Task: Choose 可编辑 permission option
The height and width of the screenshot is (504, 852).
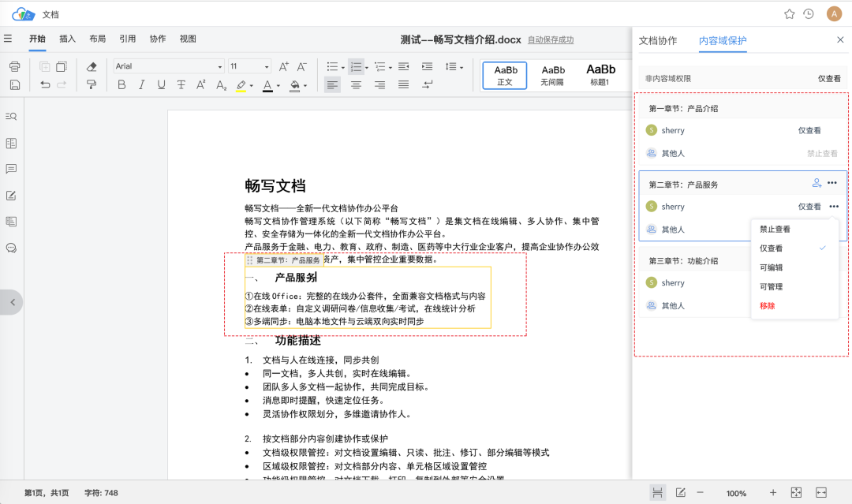Action: coord(794,267)
